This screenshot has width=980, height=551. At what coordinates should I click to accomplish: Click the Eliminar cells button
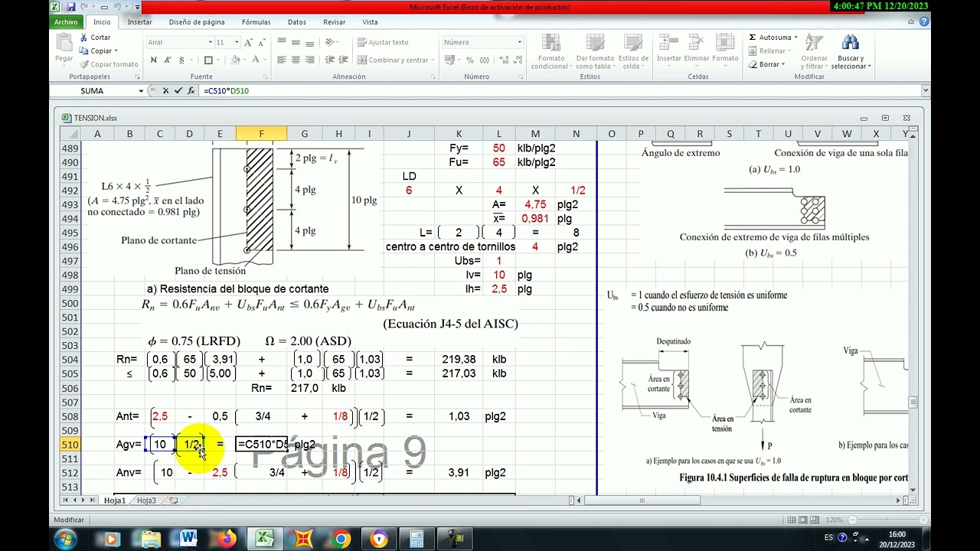[697, 51]
